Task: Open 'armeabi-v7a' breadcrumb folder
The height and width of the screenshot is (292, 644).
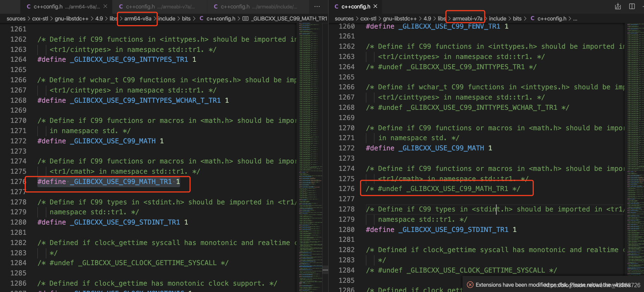Action: click(x=467, y=18)
